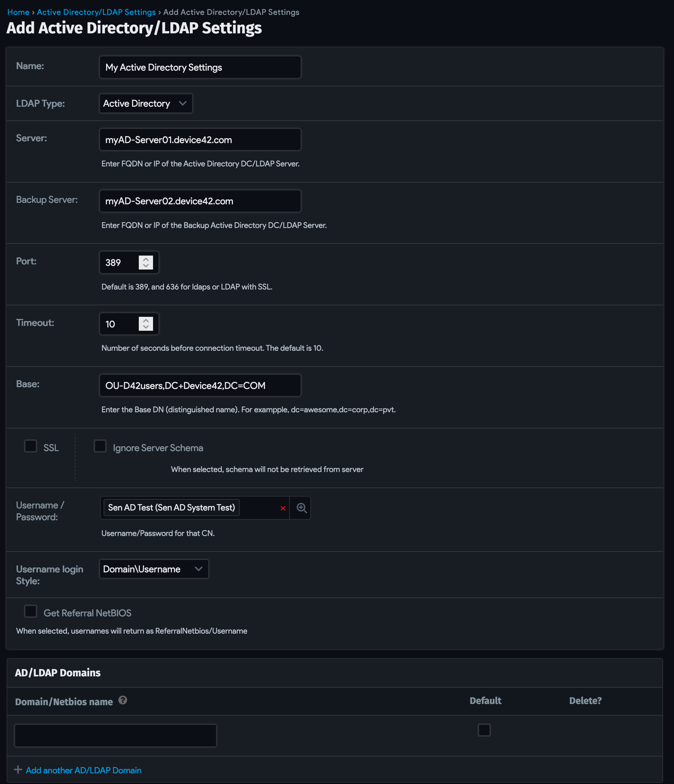Click inside the empty Domain/Netbios name field
The width and height of the screenshot is (674, 784).
click(x=115, y=735)
